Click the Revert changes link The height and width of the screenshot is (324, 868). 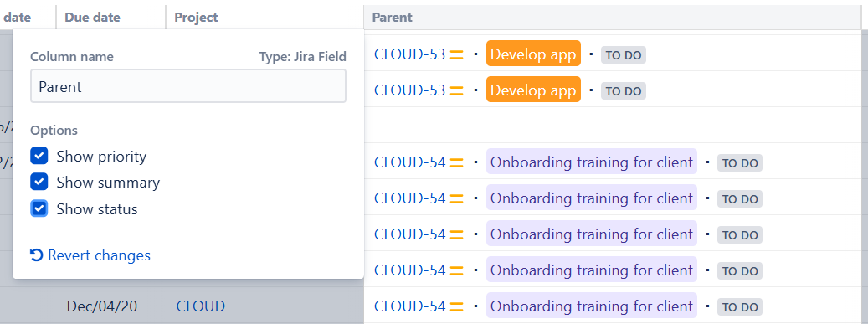90,255
